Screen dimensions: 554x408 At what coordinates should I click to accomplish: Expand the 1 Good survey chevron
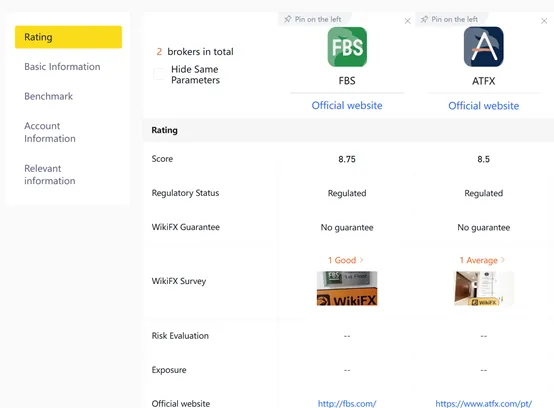361,260
